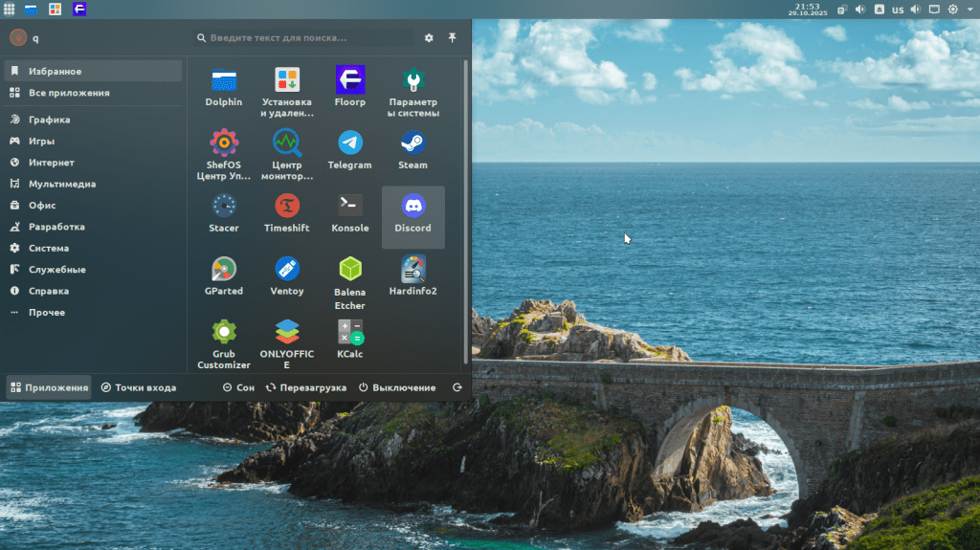Select the Интернет category
This screenshot has width=980, height=550.
(x=51, y=163)
